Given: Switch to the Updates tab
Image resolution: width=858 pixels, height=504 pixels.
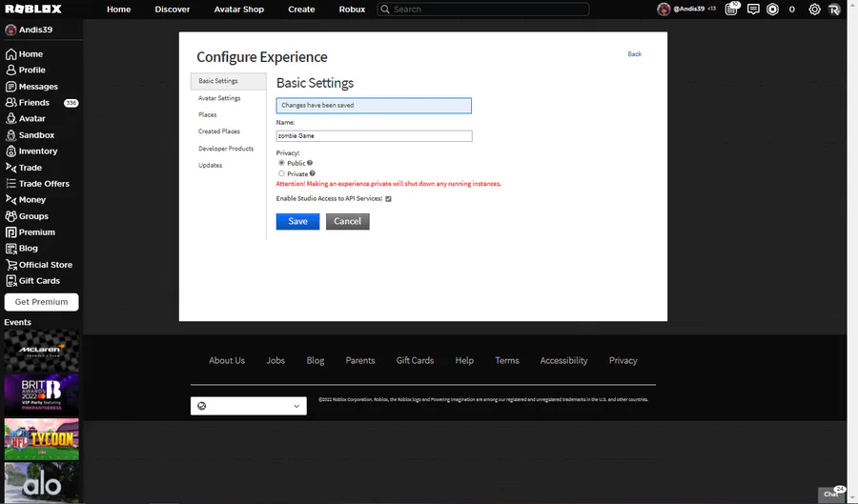Looking at the screenshot, I should 210,165.
